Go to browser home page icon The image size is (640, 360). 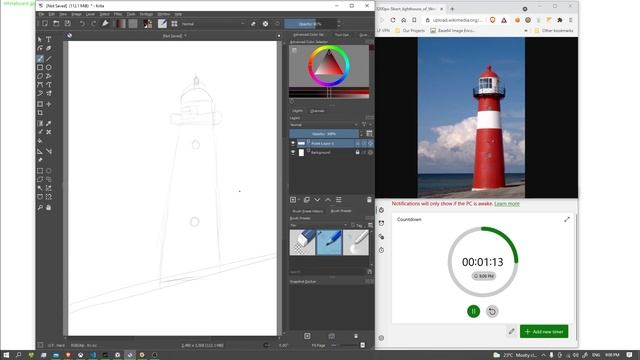(x=403, y=20)
